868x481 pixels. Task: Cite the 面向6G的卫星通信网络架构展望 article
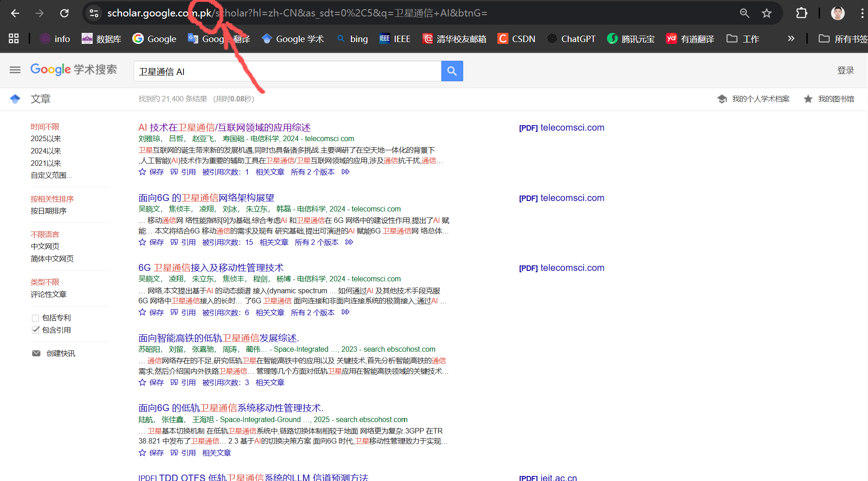click(183, 242)
